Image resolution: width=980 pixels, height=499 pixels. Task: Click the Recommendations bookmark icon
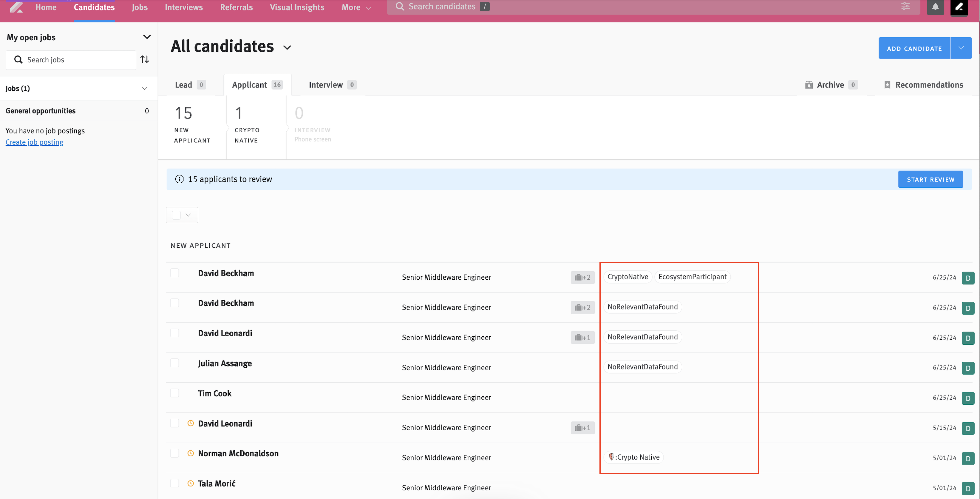[887, 85]
